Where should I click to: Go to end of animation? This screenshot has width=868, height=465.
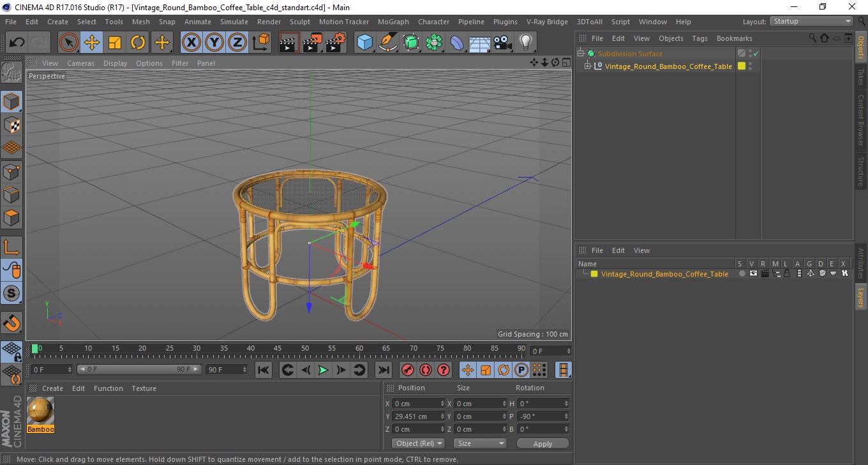coord(383,370)
